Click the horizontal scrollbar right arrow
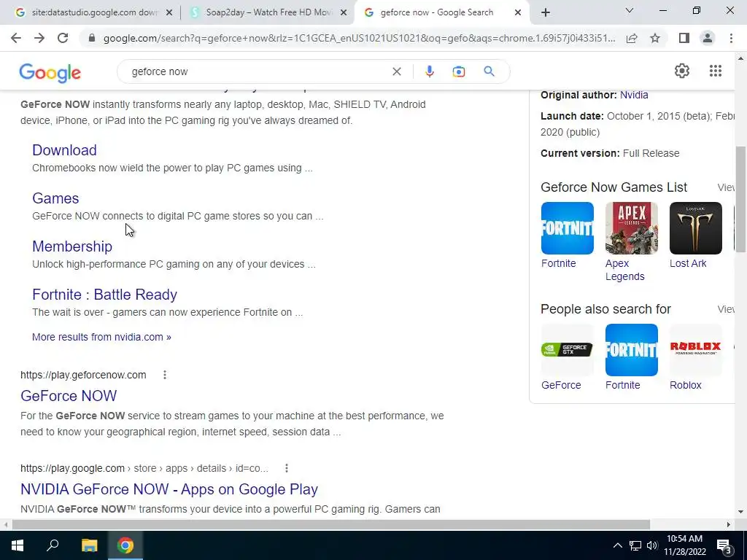This screenshot has height=560, width=747. (x=728, y=524)
